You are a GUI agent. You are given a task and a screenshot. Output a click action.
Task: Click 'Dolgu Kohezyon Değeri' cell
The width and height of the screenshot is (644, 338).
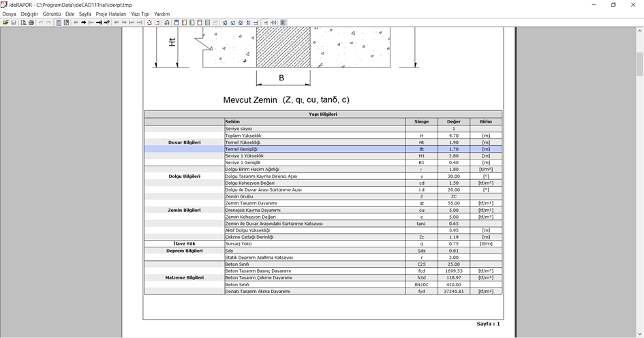pyautogui.click(x=315, y=183)
